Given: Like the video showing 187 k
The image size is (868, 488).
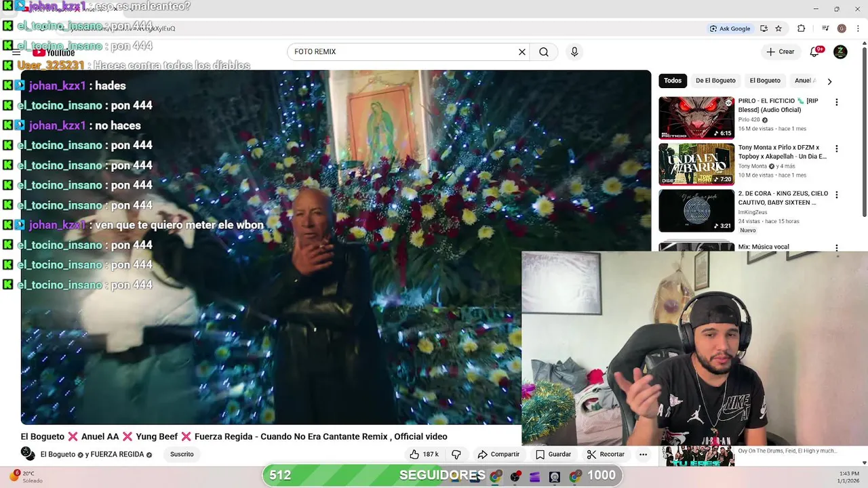Looking at the screenshot, I should coord(424,454).
